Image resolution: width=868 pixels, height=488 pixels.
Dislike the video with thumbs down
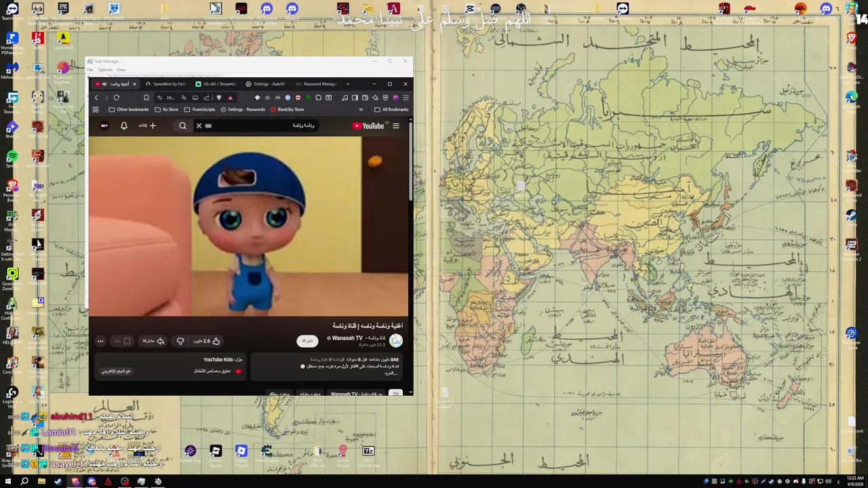click(180, 342)
